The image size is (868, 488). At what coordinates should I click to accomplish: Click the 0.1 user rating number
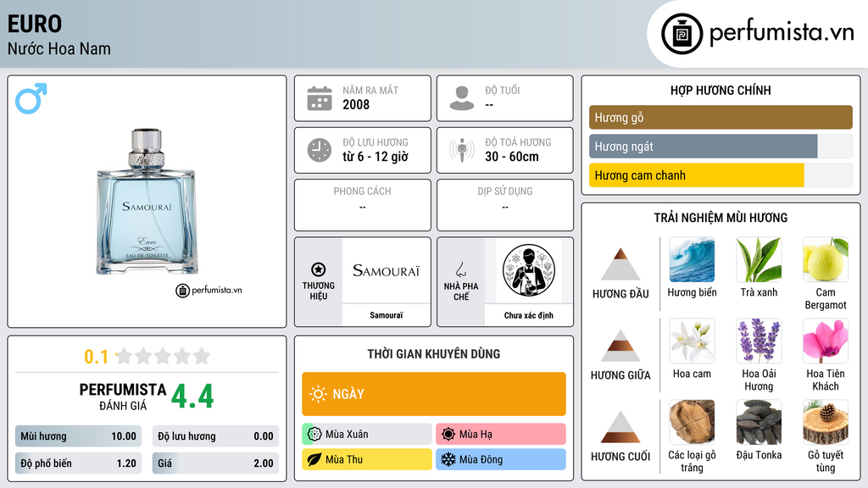point(97,357)
